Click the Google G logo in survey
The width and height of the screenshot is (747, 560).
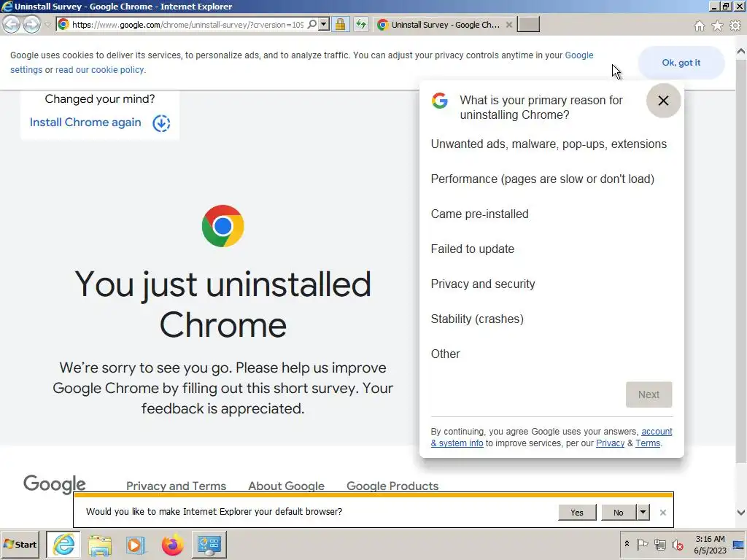tap(440, 101)
